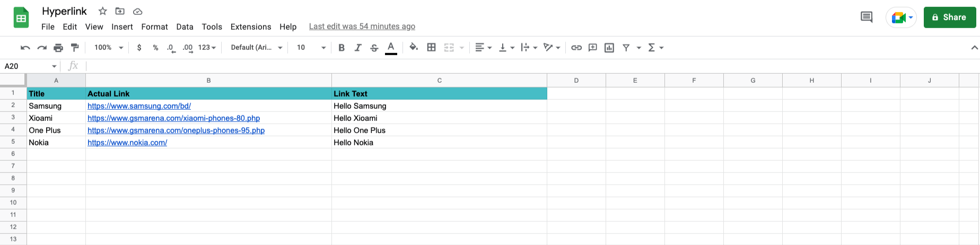980x245 pixels.
Task: Open the Data menu
Action: click(x=185, y=27)
